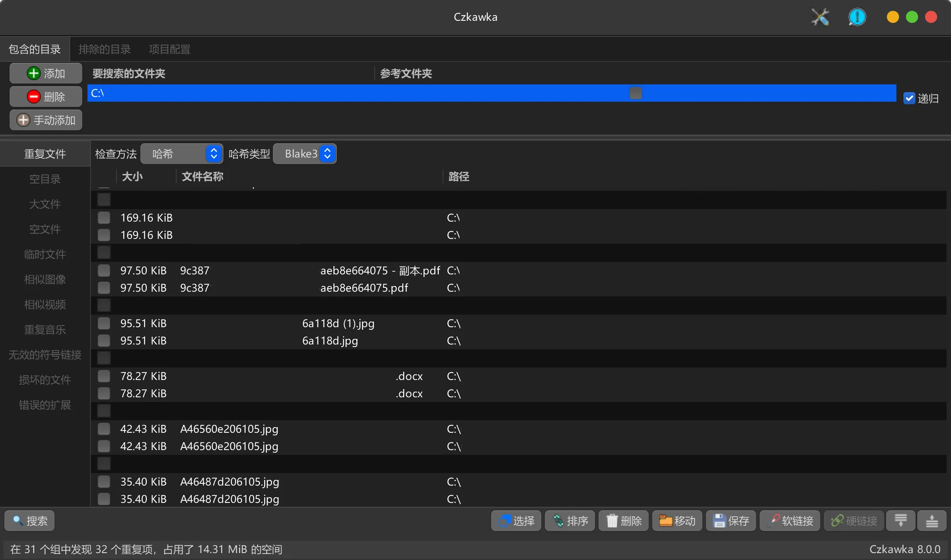
Task: Click the hardlink button
Action: point(854,521)
